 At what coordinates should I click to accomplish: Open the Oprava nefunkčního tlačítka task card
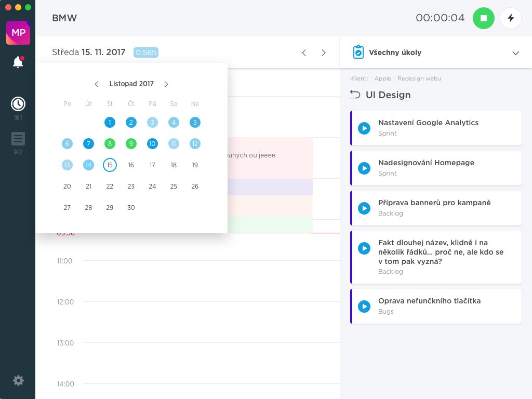[x=436, y=307]
